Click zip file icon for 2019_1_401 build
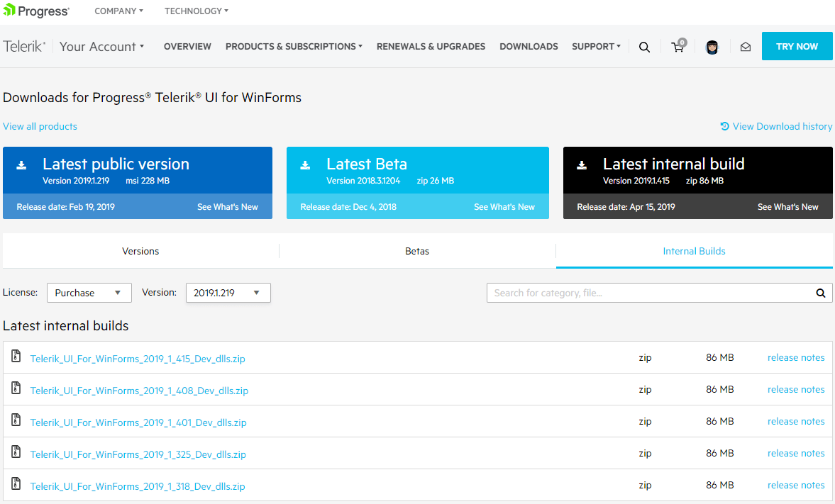Screen dimensions: 835x504 tap(16, 420)
